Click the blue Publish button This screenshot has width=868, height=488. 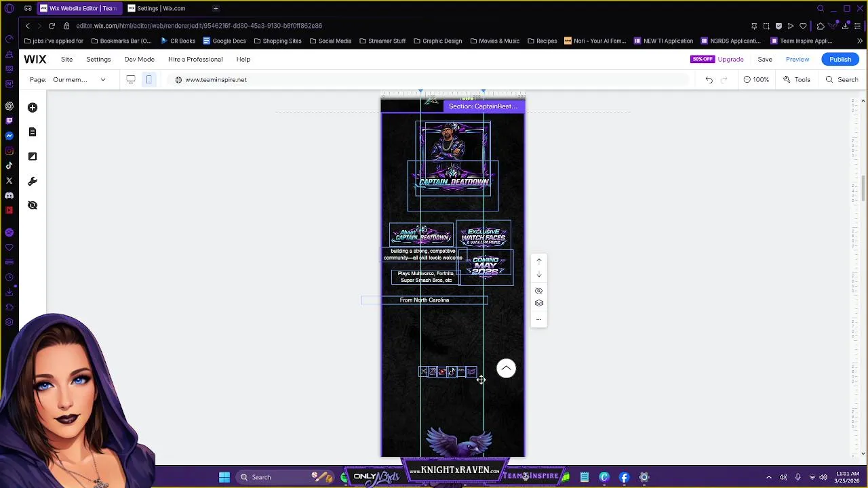pyautogui.click(x=840, y=60)
